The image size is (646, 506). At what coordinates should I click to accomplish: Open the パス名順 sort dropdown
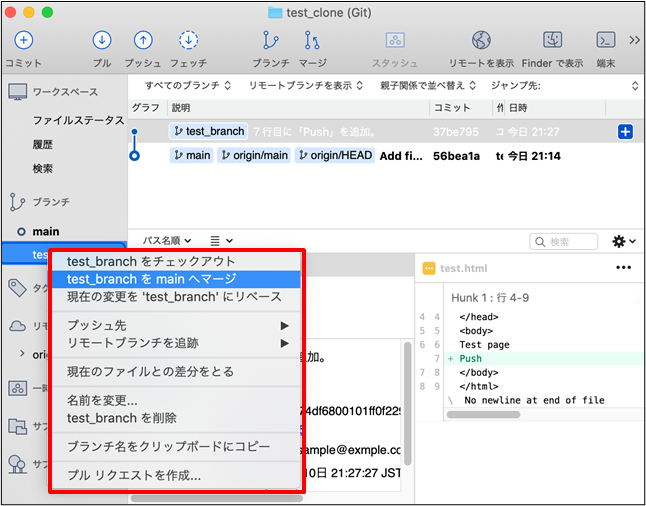[167, 240]
